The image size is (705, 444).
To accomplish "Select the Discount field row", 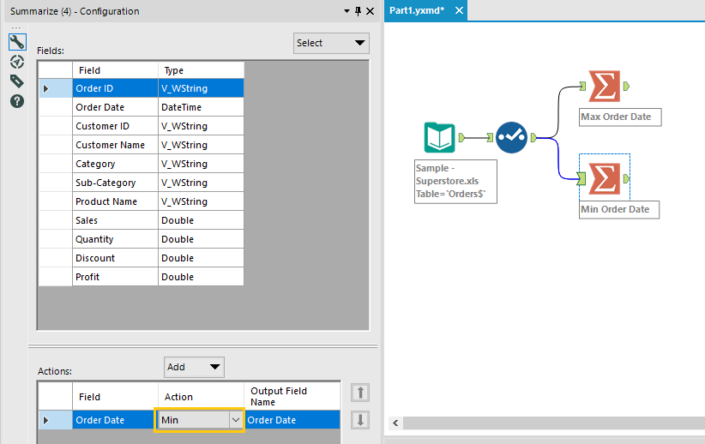I will pos(141,258).
